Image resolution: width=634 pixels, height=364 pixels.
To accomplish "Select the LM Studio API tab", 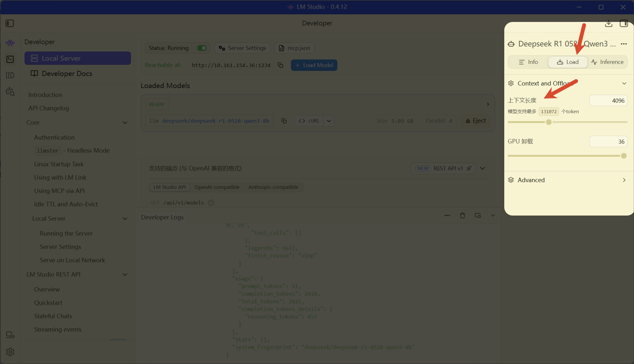I will click(x=169, y=187).
